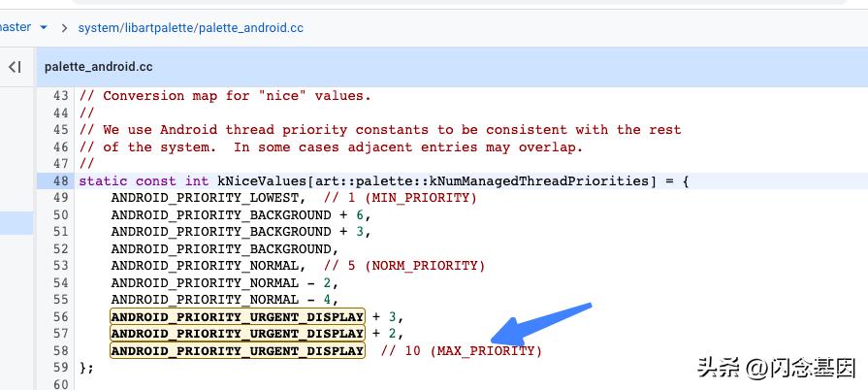The image size is (868, 390).
Task: Select line number 56
Action: pyautogui.click(x=61, y=316)
